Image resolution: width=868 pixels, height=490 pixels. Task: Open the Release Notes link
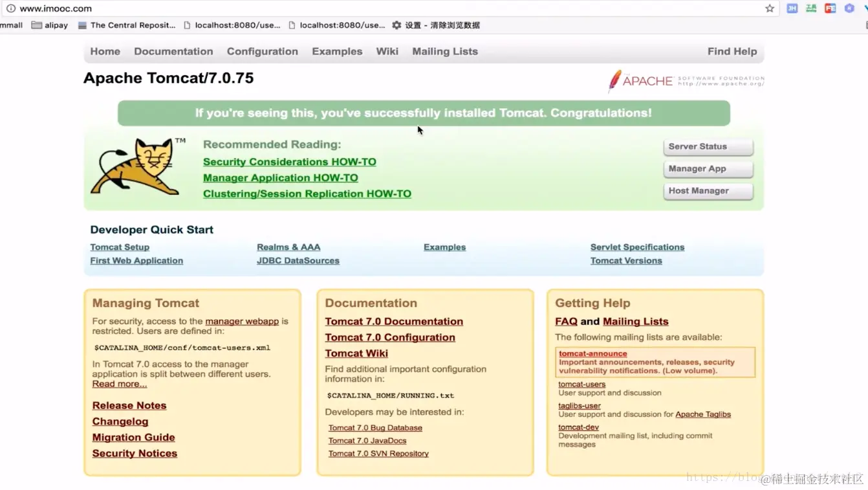[x=129, y=405]
